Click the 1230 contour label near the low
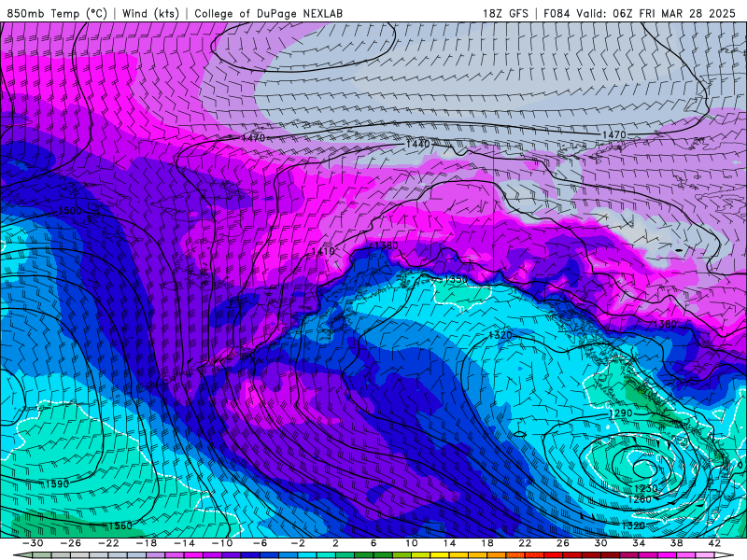 coord(645,488)
